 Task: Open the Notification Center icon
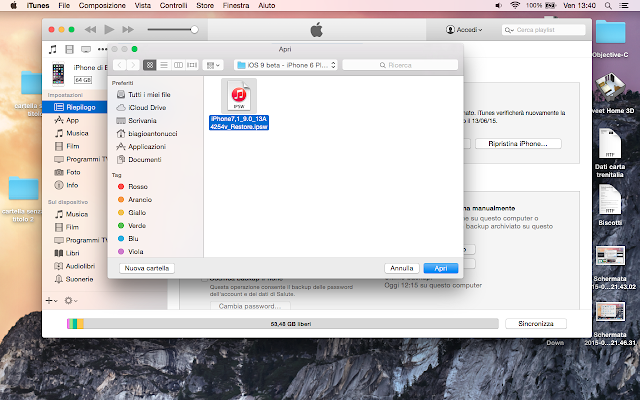[624, 5]
